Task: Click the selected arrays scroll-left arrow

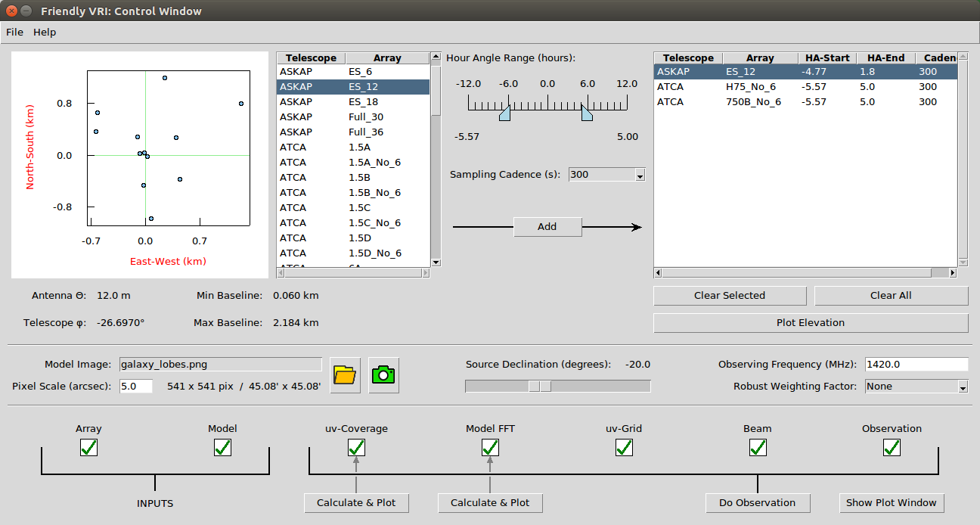Action: click(658, 272)
